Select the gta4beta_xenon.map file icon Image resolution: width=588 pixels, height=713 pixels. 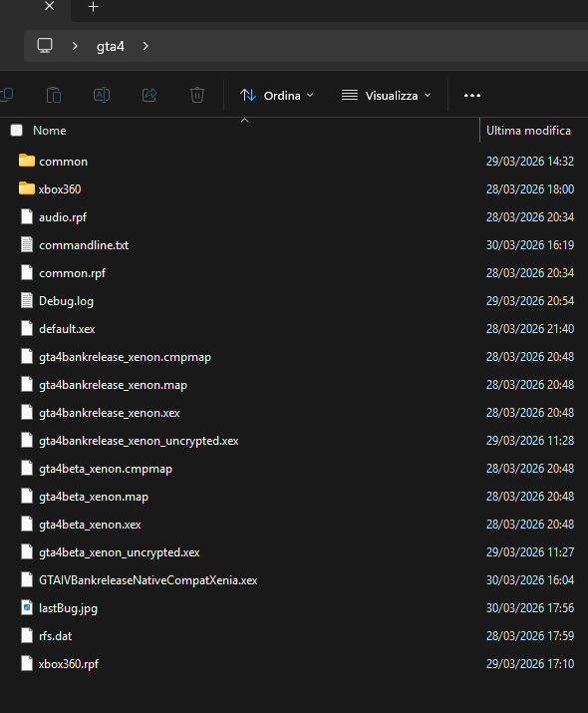27,496
